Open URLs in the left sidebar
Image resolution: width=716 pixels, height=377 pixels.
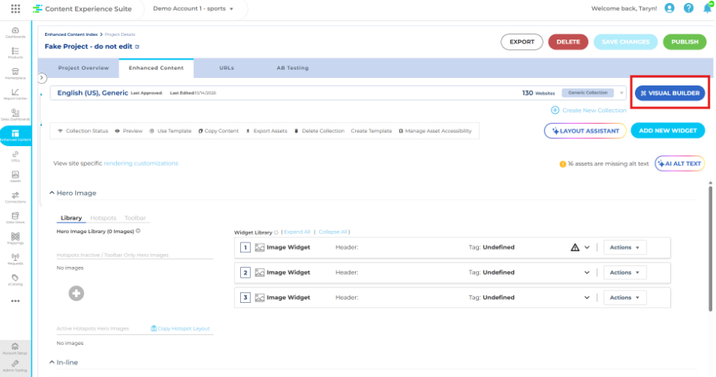click(x=16, y=156)
